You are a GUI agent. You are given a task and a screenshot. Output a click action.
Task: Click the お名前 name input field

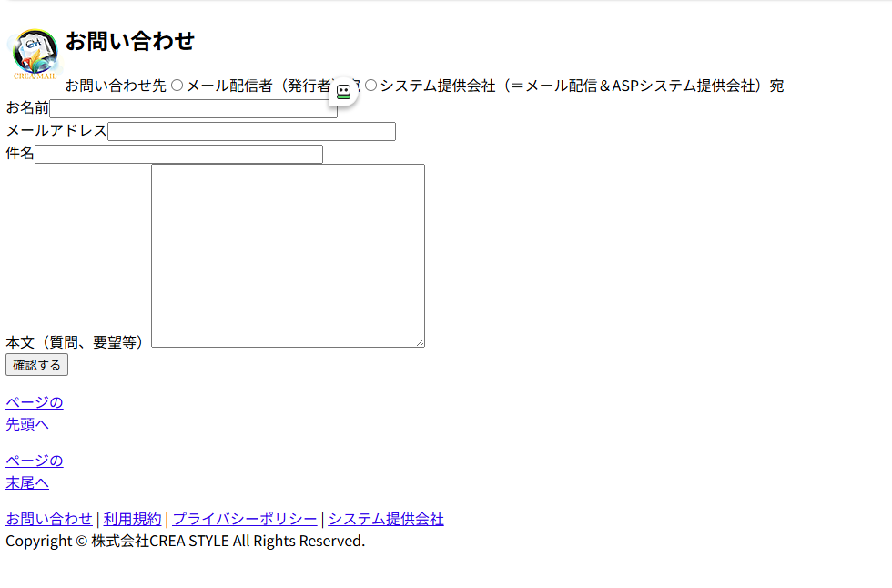[x=191, y=109]
